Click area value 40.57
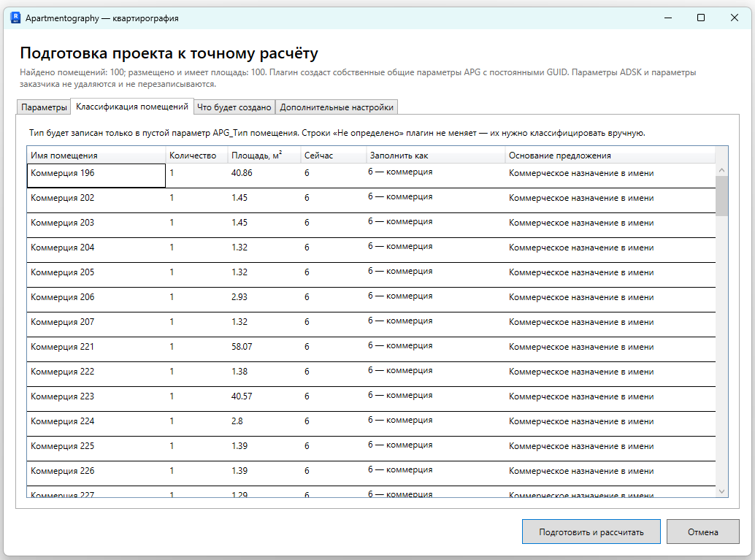The width and height of the screenshot is (755, 560). point(242,396)
